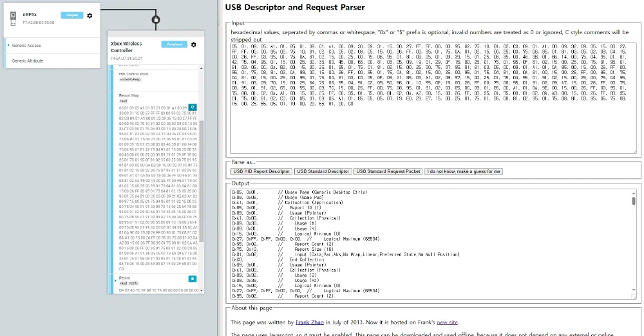Parse input as USB HID Report Descriptor

click(x=261, y=172)
